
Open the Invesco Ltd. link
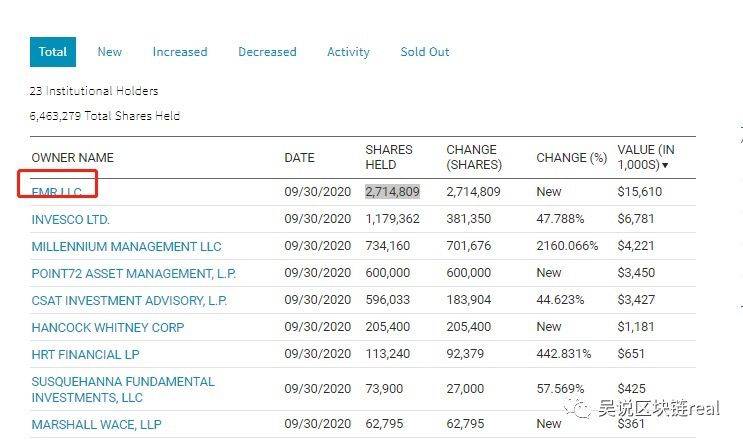[71, 219]
